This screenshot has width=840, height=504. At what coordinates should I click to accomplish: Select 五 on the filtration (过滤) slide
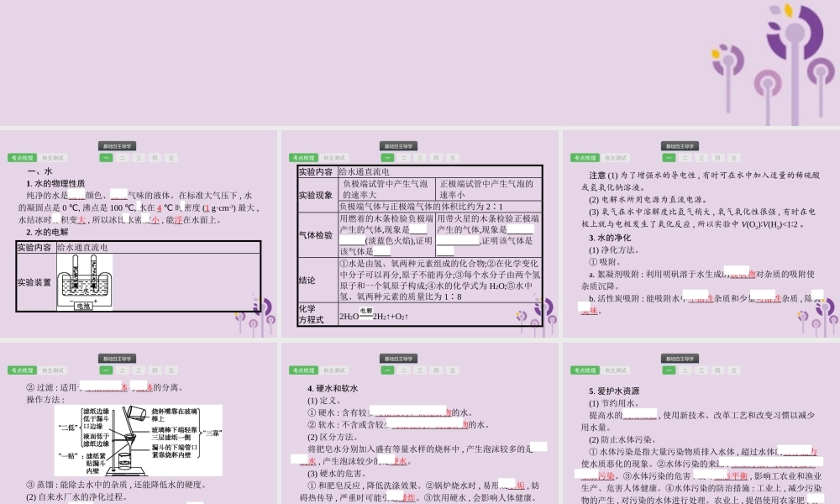[171, 370]
